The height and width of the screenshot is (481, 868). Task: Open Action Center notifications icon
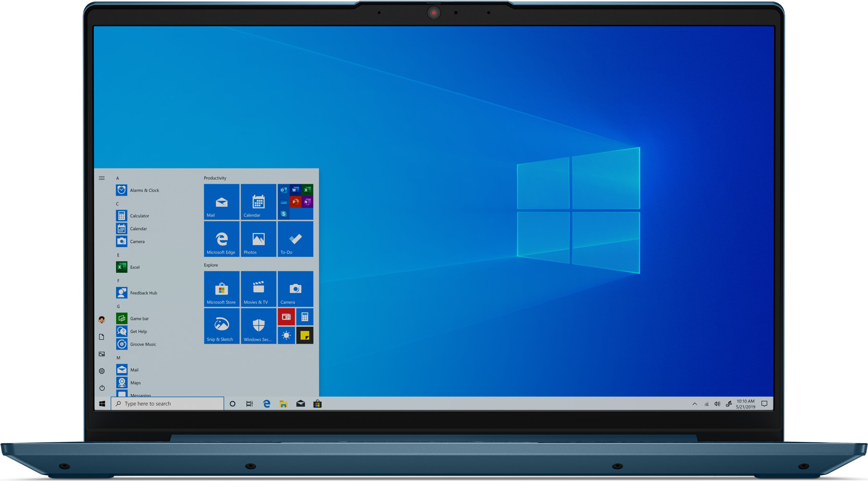764,404
